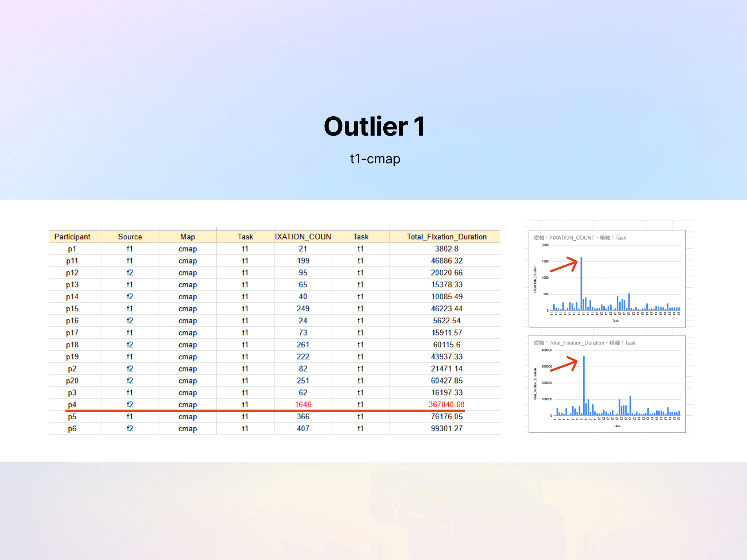Select the red 367040.68 duration cell
The width and height of the screenshot is (747, 560).
click(x=446, y=404)
